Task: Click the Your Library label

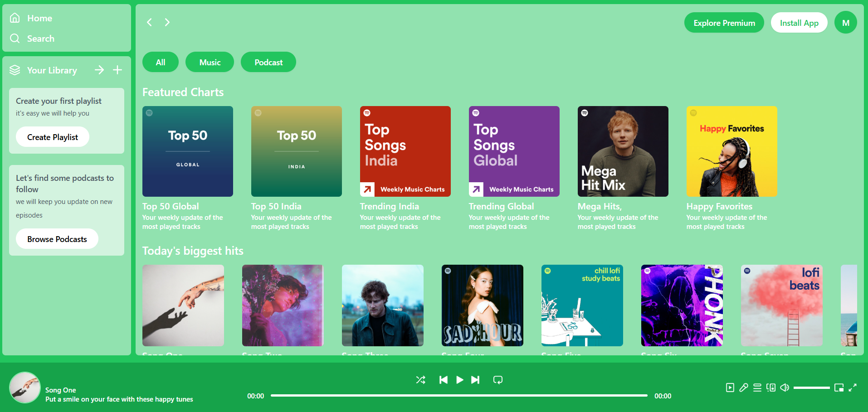Action: click(x=52, y=70)
